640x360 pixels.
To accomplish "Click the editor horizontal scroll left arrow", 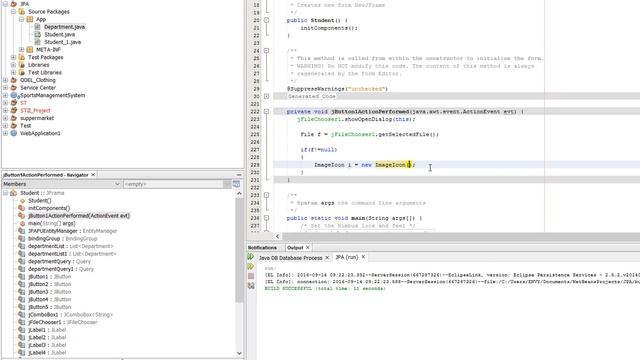I will 278,236.
